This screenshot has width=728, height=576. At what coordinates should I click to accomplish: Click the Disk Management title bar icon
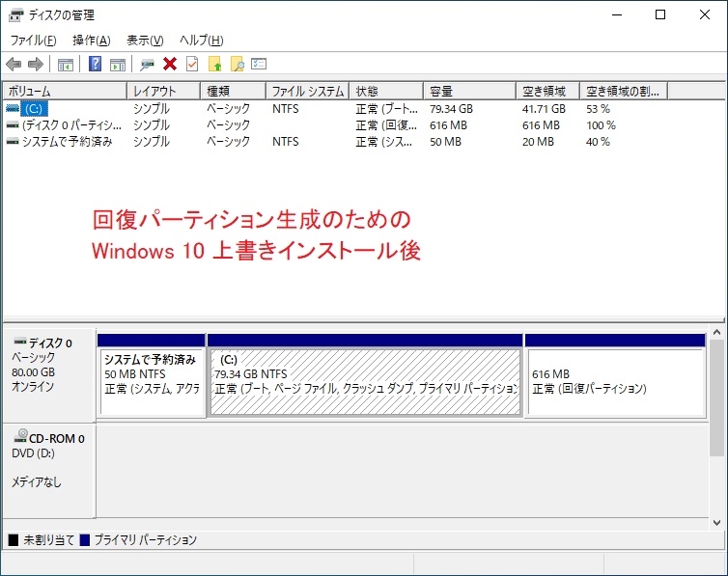coord(15,15)
